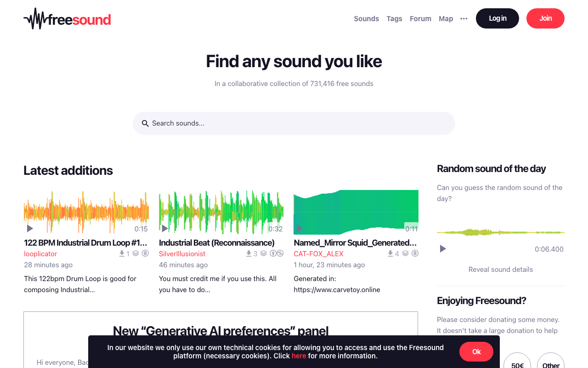Click the license icon for Industrial Beat

click(x=277, y=253)
